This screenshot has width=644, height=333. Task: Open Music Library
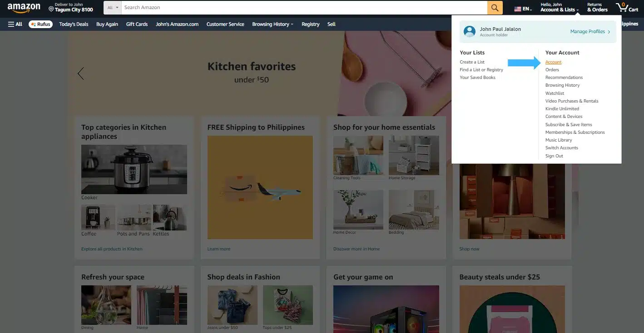click(559, 140)
